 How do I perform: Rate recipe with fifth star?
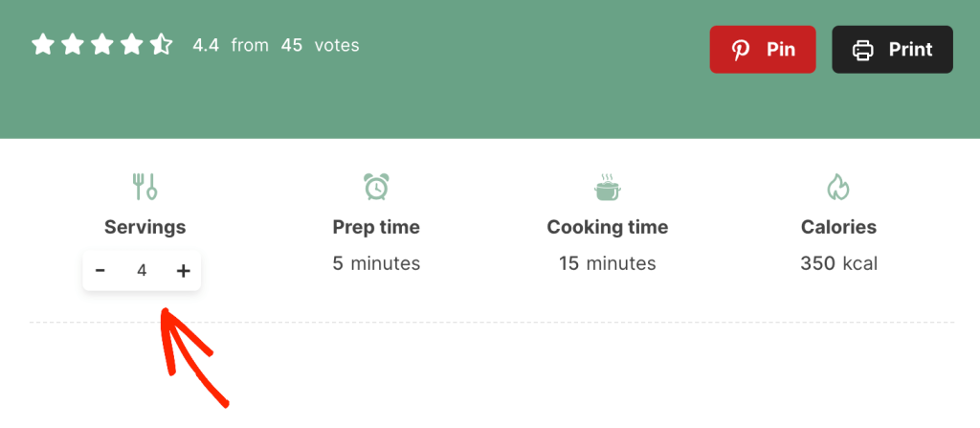pos(161,45)
